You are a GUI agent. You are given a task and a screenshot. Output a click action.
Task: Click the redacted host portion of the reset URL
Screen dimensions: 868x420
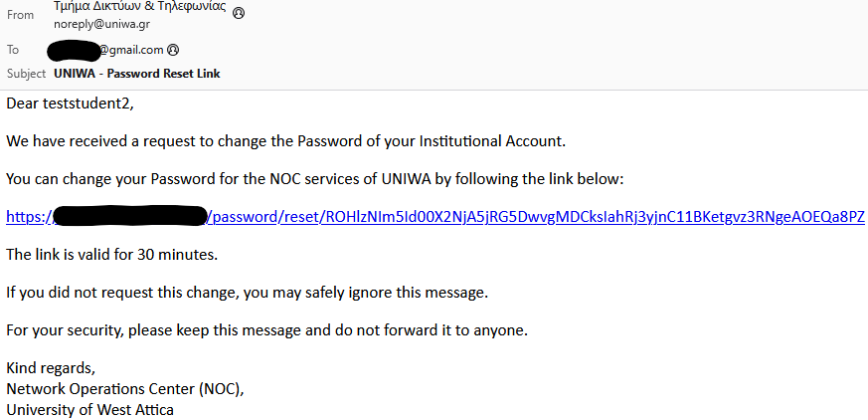pos(129,215)
